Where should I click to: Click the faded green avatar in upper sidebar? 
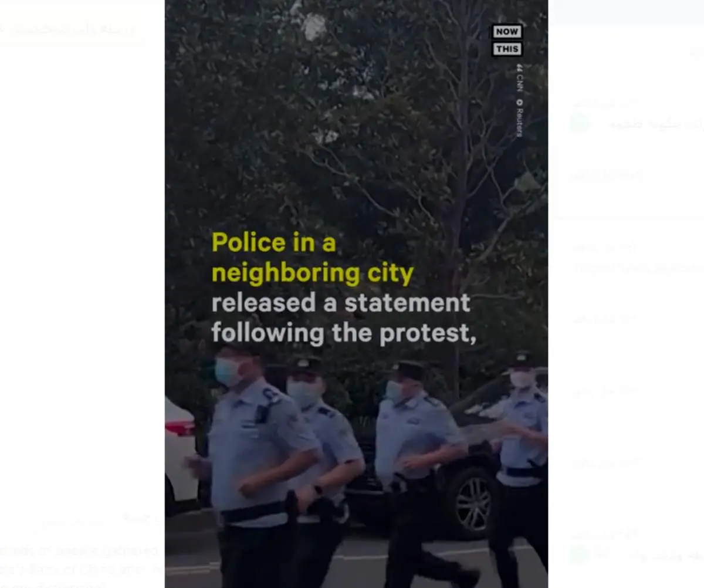[x=579, y=123]
